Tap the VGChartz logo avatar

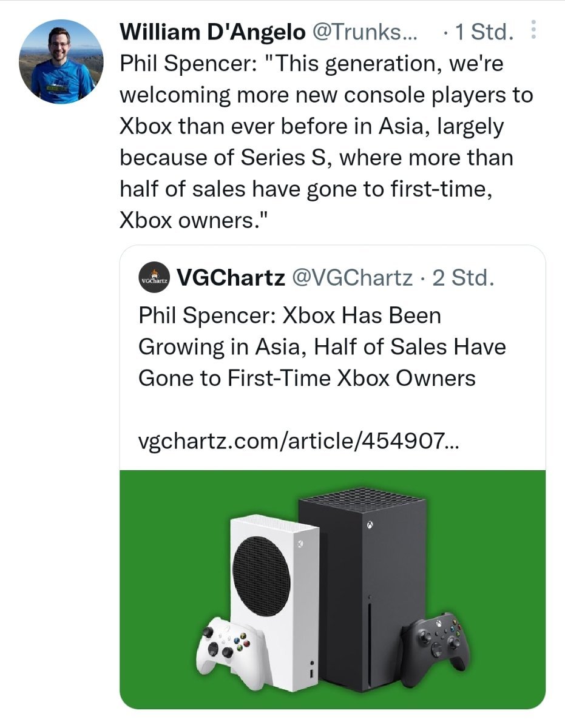point(154,279)
